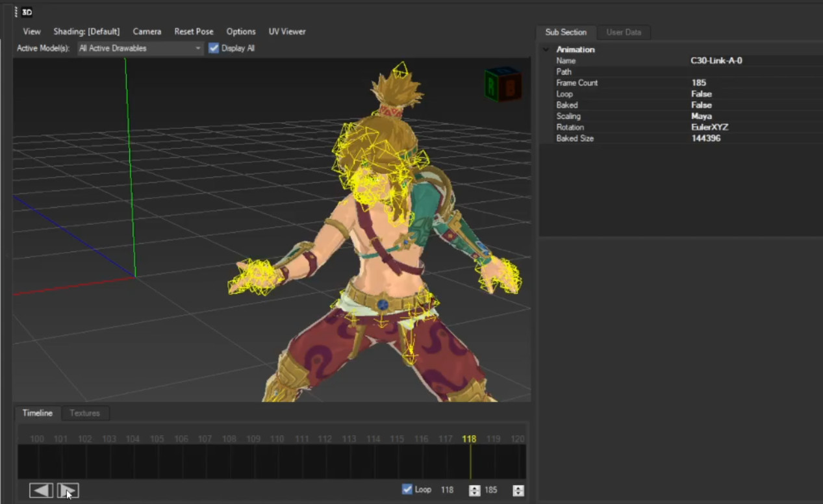Click Reset Pose to reset the model
The width and height of the screenshot is (823, 504).
point(194,31)
